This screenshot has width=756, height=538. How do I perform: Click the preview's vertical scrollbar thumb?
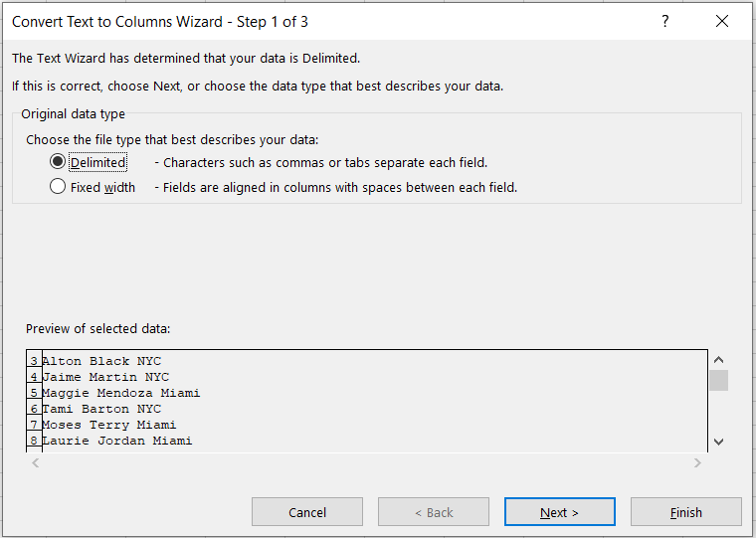pyautogui.click(x=719, y=380)
